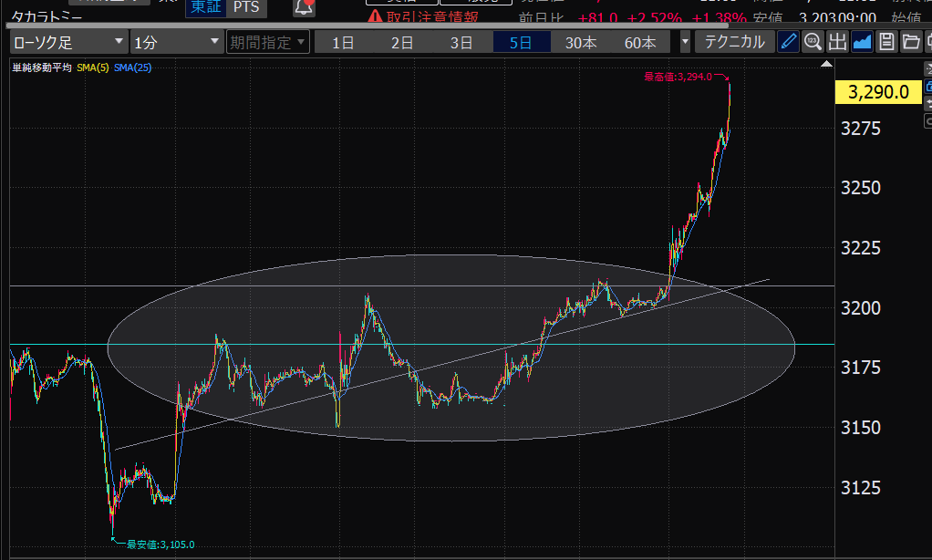Click the notification bell icon
932x560 pixels.
click(x=304, y=7)
